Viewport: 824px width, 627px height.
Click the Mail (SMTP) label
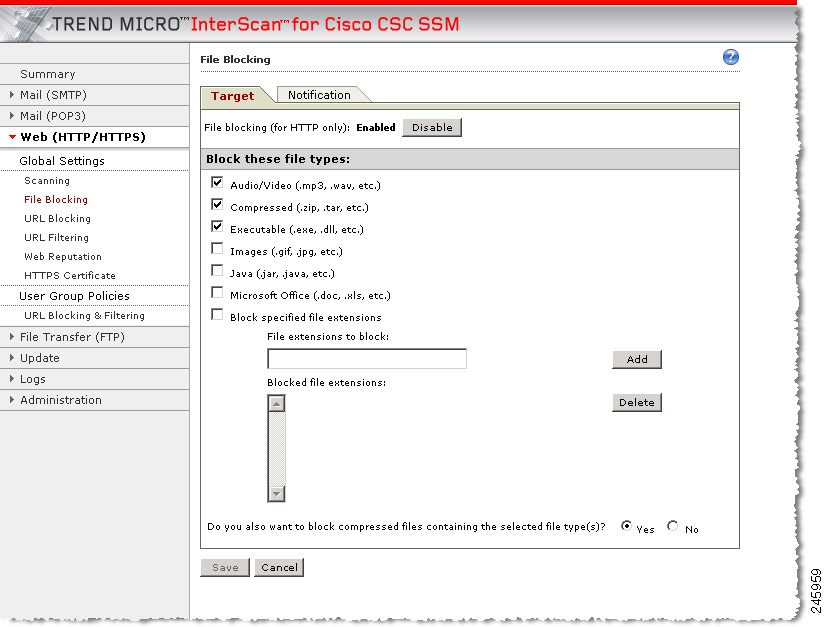(x=53, y=95)
